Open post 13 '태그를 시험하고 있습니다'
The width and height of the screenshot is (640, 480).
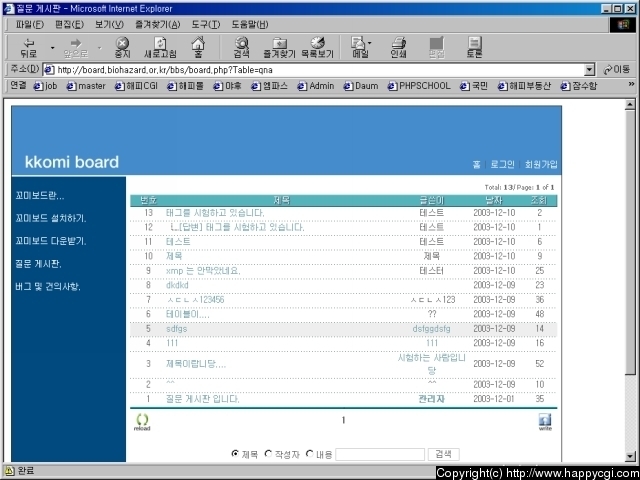click(215, 213)
